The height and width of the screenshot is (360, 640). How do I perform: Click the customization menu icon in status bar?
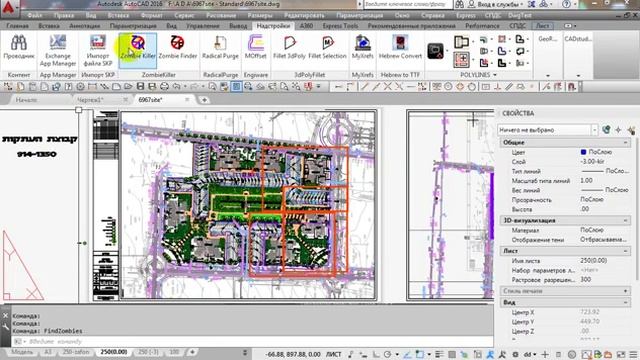(634, 354)
